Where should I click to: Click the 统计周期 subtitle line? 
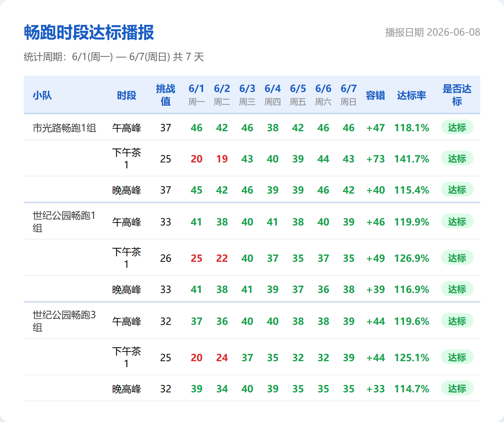tap(114, 57)
